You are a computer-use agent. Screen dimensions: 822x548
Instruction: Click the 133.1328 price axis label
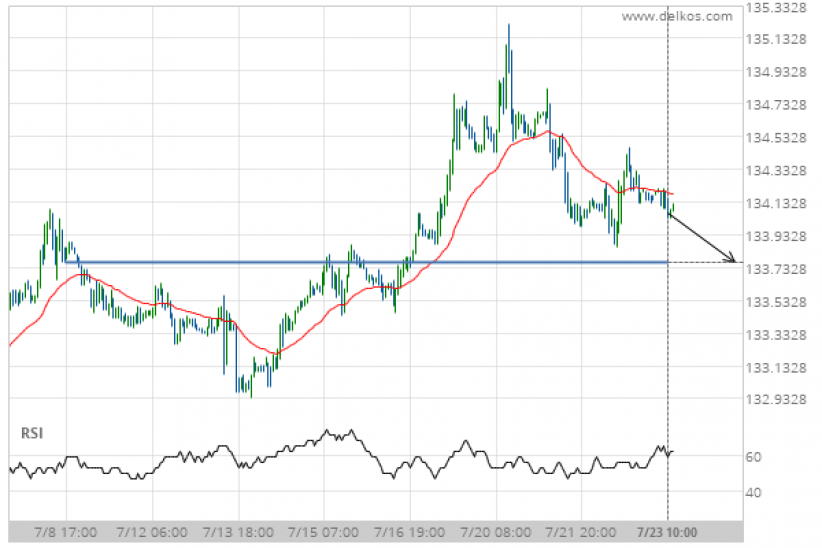pyautogui.click(x=776, y=368)
